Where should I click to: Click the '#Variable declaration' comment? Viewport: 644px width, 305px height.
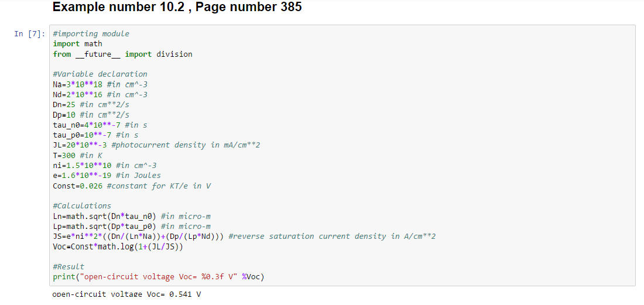coord(100,74)
